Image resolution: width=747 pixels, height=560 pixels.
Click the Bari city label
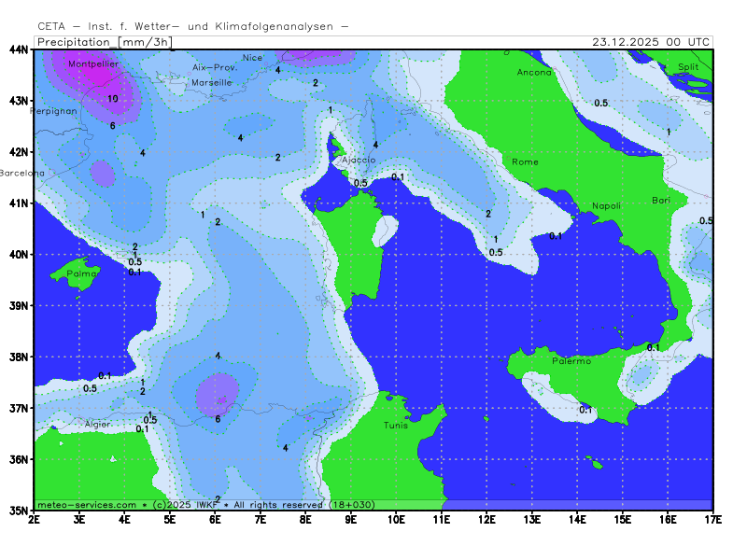pos(661,201)
